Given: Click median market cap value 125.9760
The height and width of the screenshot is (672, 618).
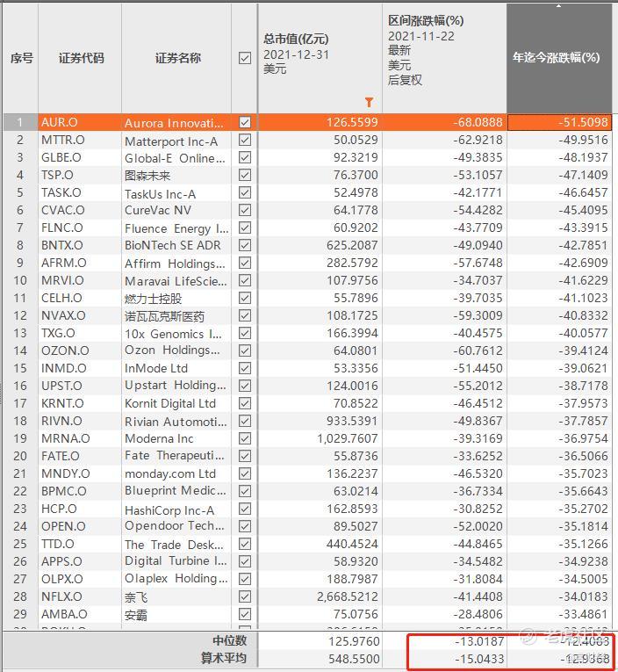Looking at the screenshot, I should pos(354,641).
